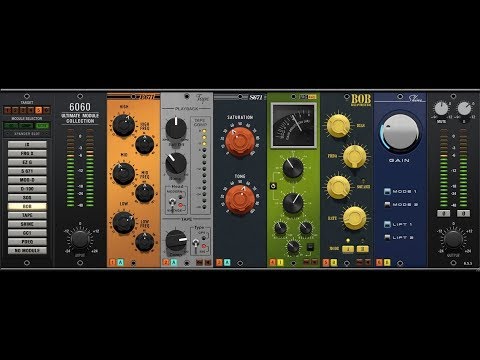The width and height of the screenshot is (480, 360).
Task: Select target slot 6 in Target row
Action: point(46,110)
